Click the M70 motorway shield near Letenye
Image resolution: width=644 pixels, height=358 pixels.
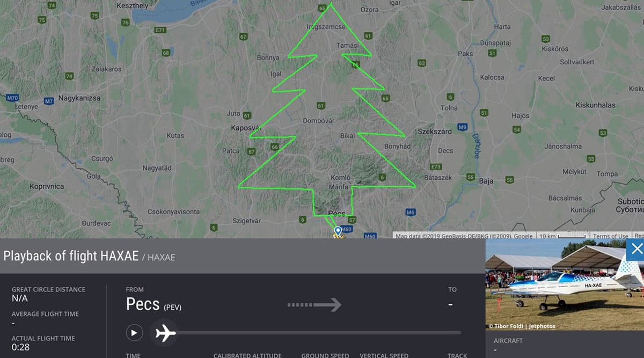click(x=12, y=98)
